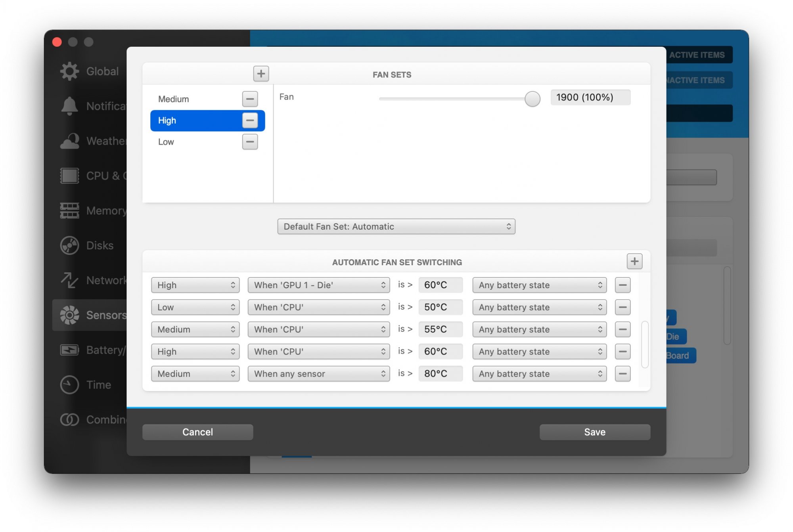Click the Cancel button
The image size is (793, 532).
point(197,432)
